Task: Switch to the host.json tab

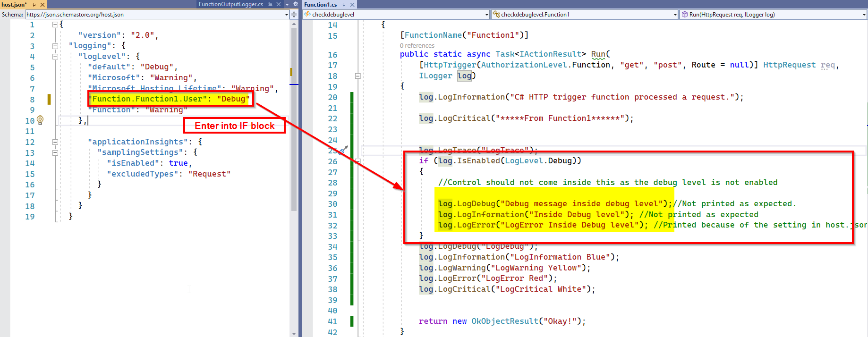Action: pyautogui.click(x=14, y=4)
